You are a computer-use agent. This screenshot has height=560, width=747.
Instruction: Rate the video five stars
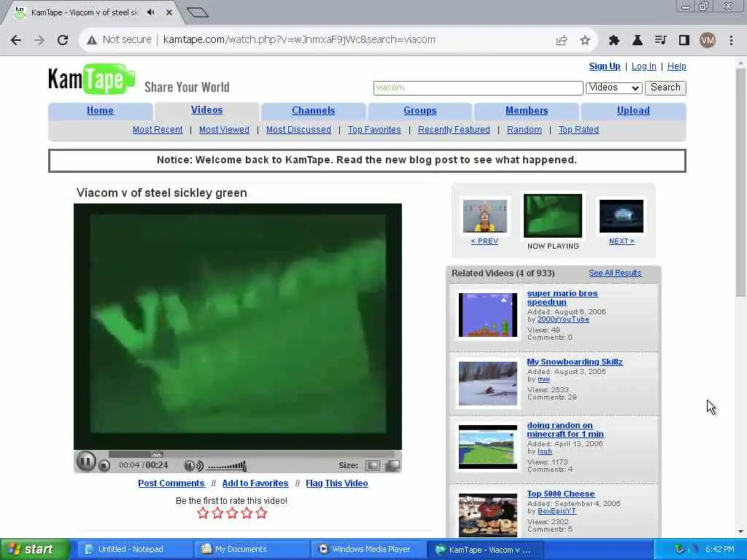[x=261, y=513]
